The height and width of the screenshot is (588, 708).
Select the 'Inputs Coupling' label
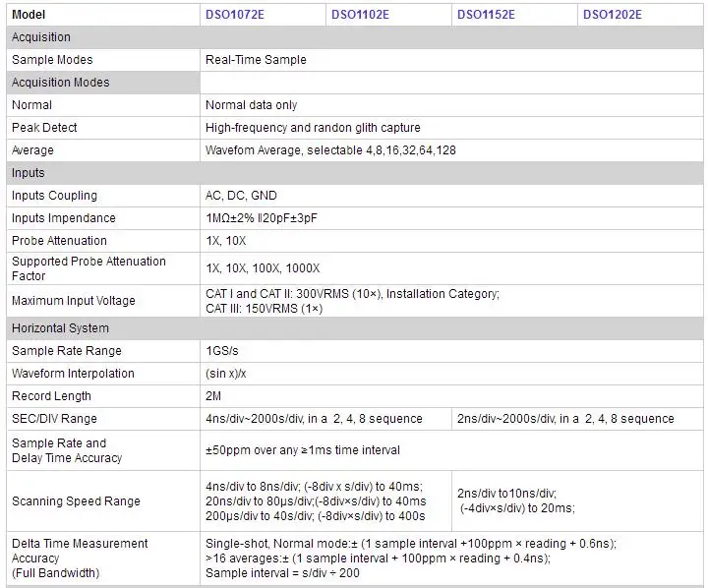pos(54,195)
